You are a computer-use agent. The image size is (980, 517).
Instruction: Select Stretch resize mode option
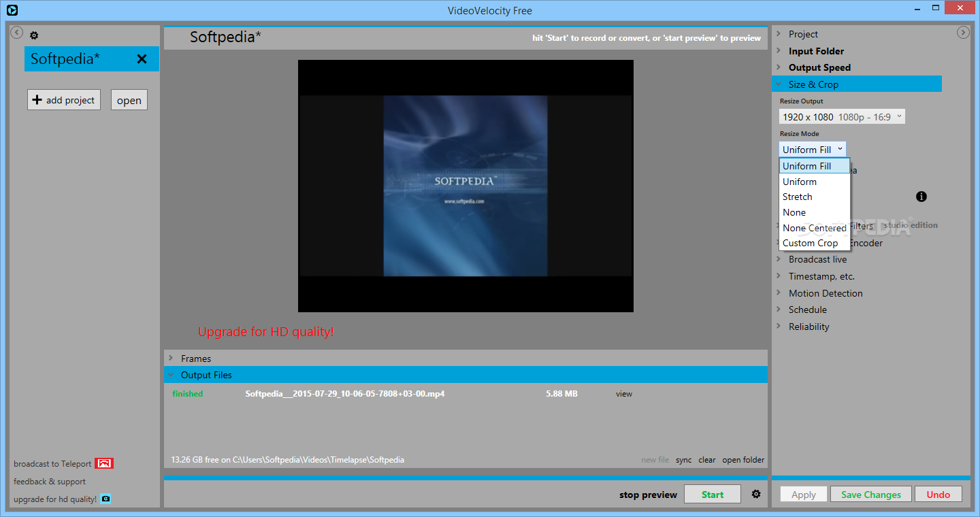click(815, 197)
